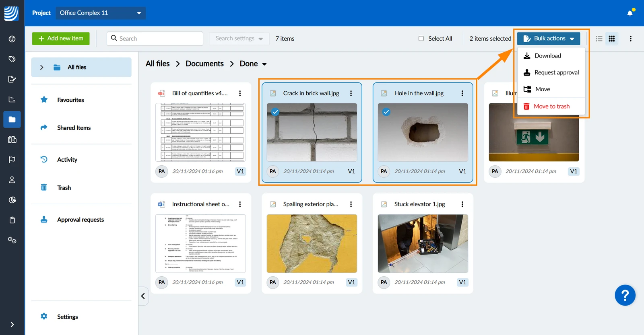
Task: Open notifications bell icon
Action: (630, 13)
